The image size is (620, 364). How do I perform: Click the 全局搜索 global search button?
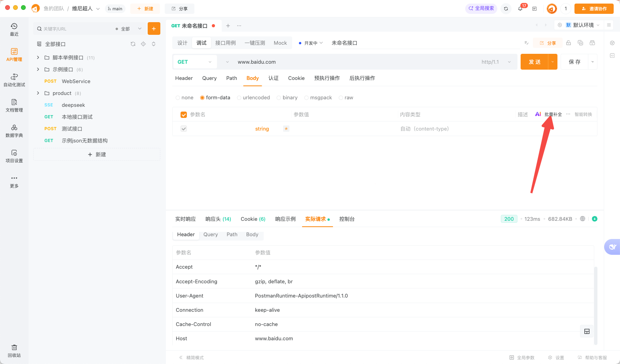pos(481,8)
